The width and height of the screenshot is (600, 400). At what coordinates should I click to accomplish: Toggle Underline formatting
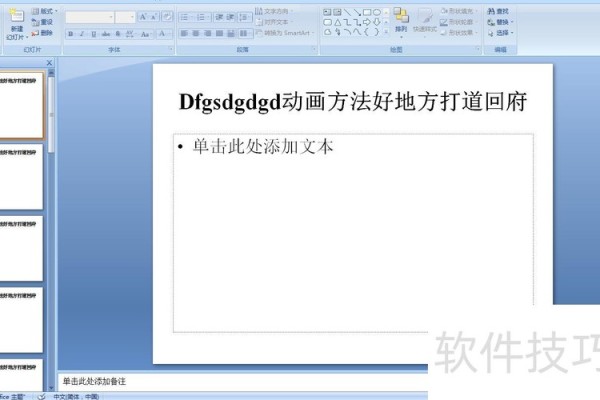94,34
